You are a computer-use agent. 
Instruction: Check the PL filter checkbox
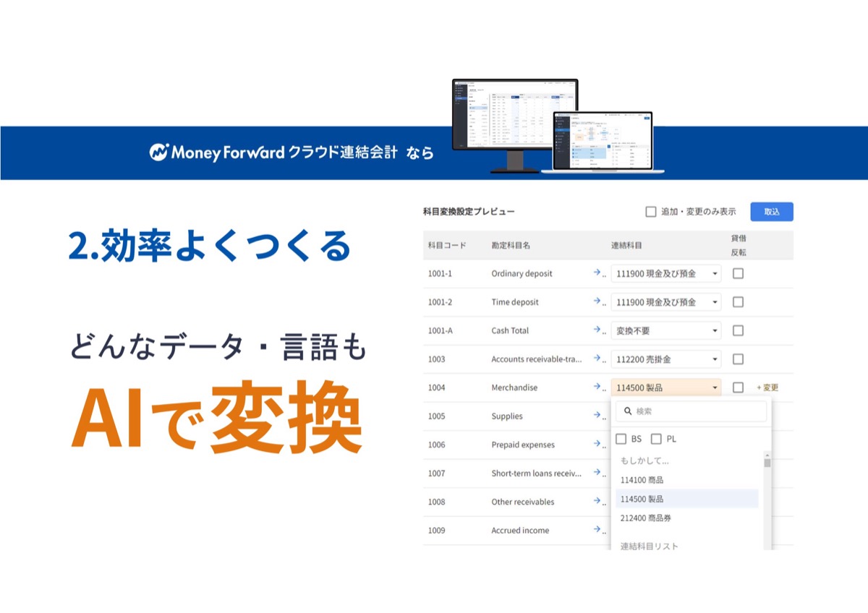coord(656,439)
